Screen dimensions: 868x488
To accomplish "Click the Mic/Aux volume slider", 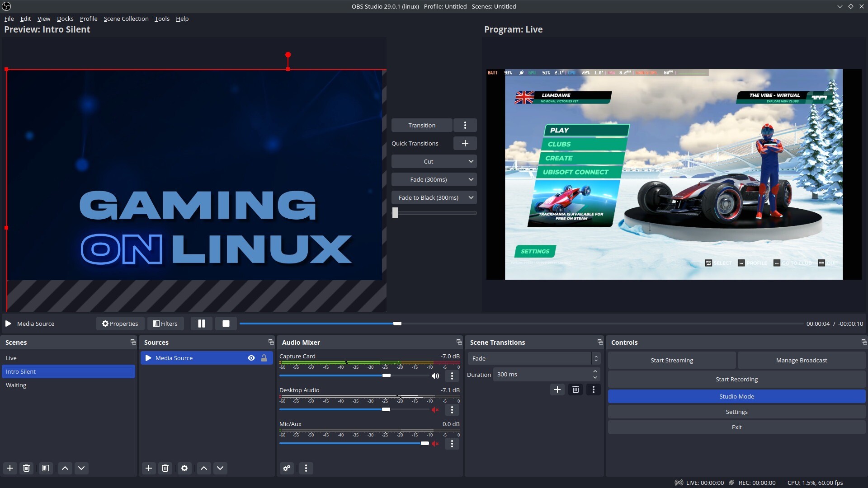I will (353, 443).
